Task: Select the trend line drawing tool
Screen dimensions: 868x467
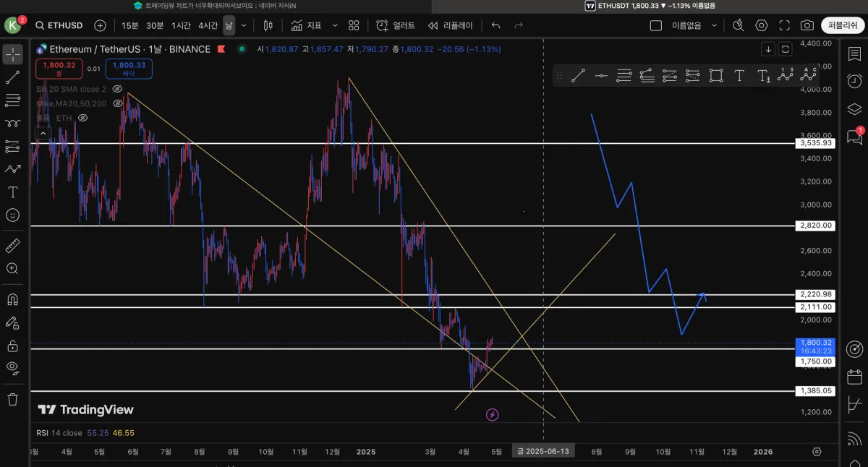Action: point(12,77)
